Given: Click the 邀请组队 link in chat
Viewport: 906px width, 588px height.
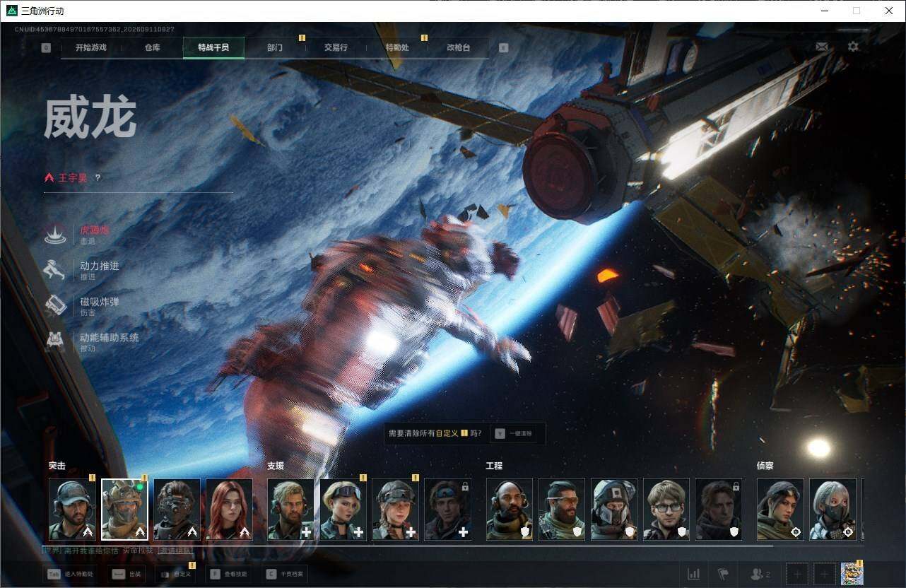Looking at the screenshot, I should tap(175, 551).
